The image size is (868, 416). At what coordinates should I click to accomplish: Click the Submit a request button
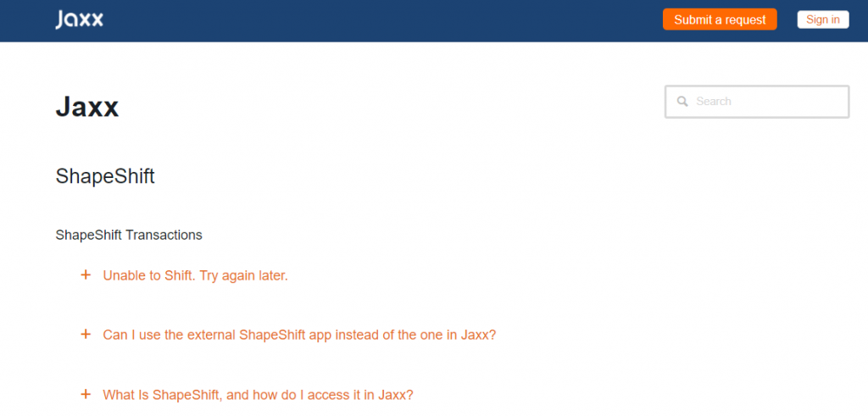[x=720, y=20]
